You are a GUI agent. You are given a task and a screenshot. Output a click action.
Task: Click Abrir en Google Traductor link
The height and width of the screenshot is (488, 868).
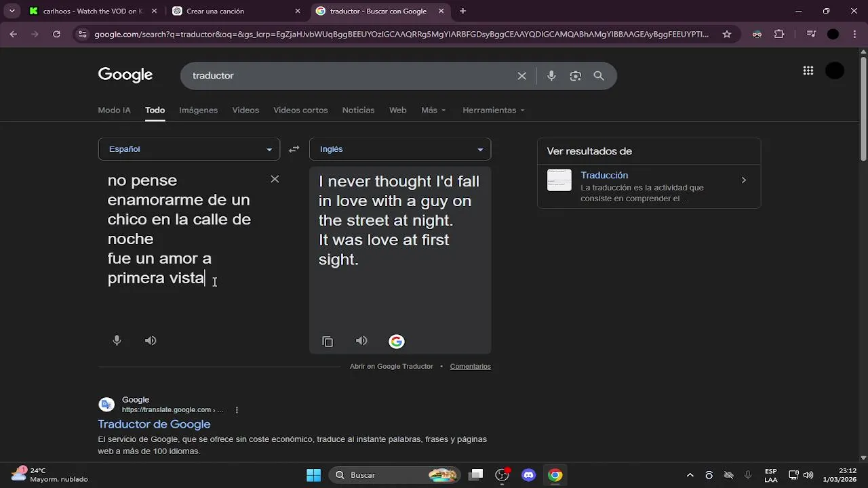coord(391,366)
